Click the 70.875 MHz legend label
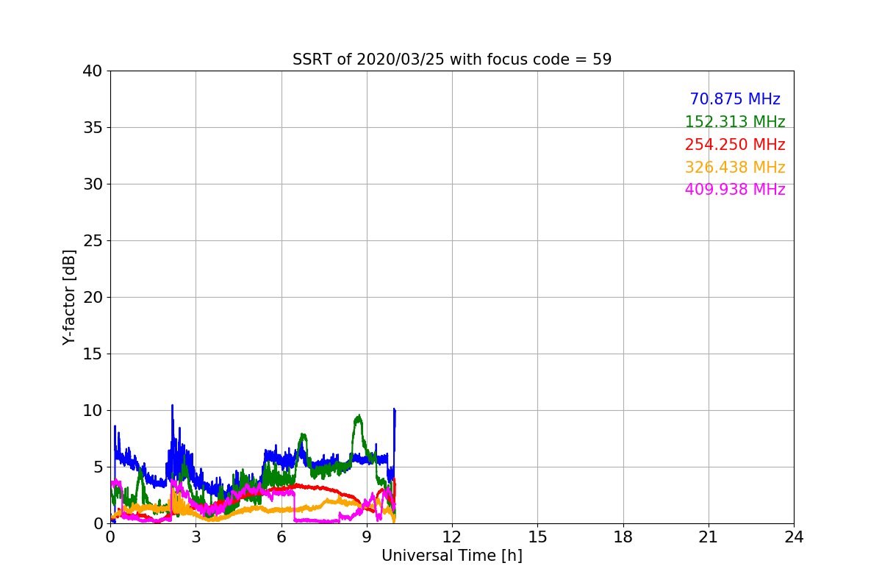 (x=734, y=99)
